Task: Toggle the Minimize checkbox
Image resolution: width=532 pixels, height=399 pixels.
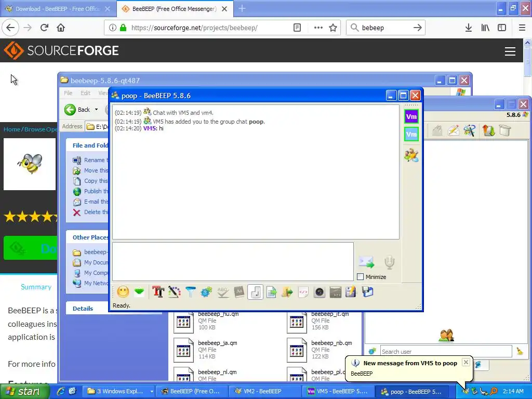Action: point(361,277)
